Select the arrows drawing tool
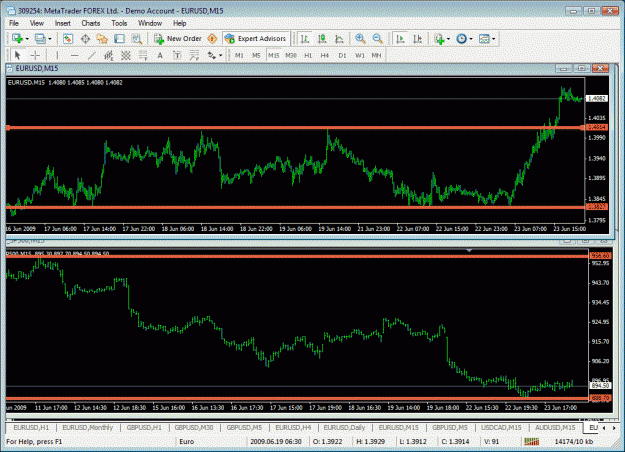The width and height of the screenshot is (625, 452). coord(211,55)
